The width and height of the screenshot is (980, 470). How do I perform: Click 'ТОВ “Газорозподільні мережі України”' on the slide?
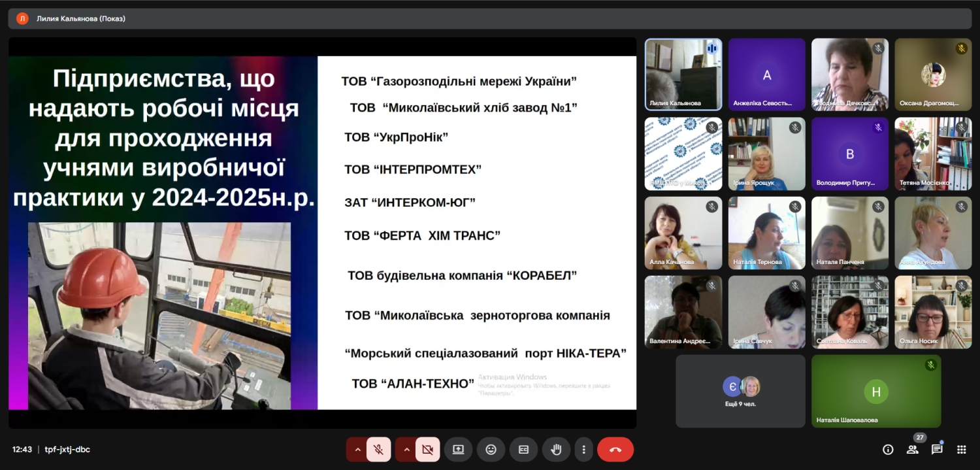click(459, 82)
